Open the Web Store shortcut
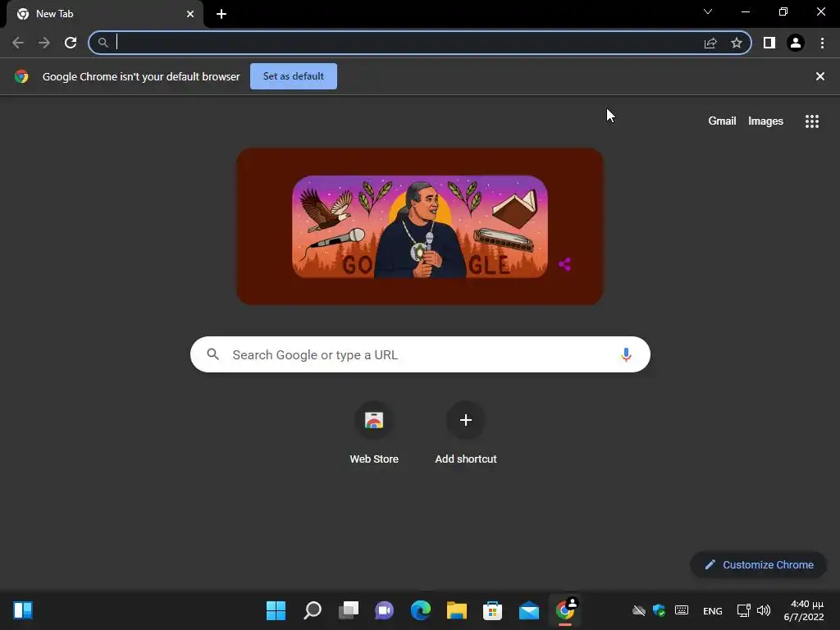The image size is (840, 630). tap(374, 433)
